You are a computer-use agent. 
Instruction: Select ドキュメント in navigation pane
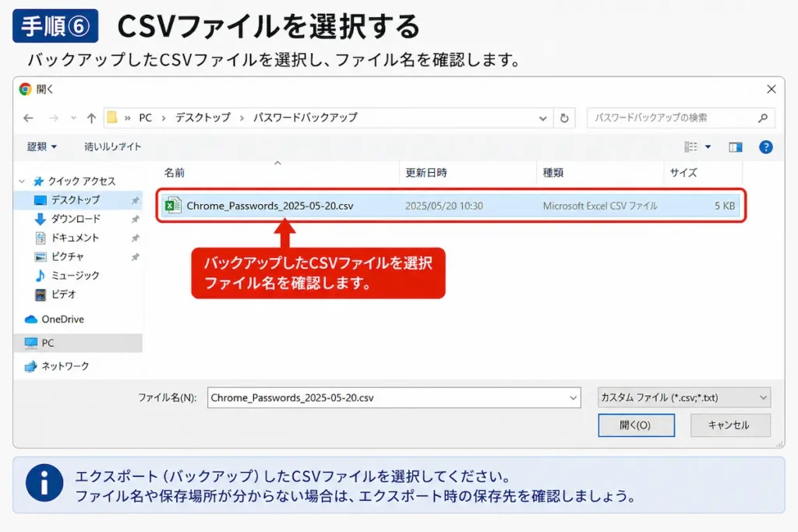[x=75, y=238]
